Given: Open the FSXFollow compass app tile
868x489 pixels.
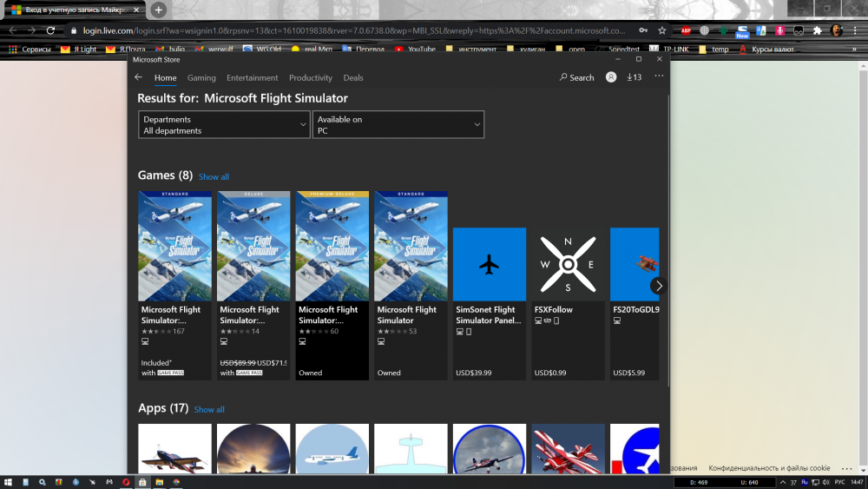Looking at the screenshot, I should click(568, 264).
